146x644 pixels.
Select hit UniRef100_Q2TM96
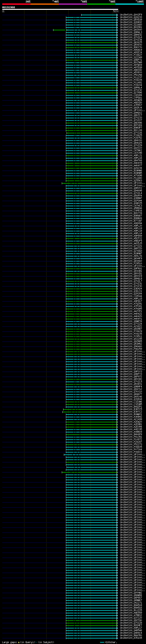(x=131, y=93)
